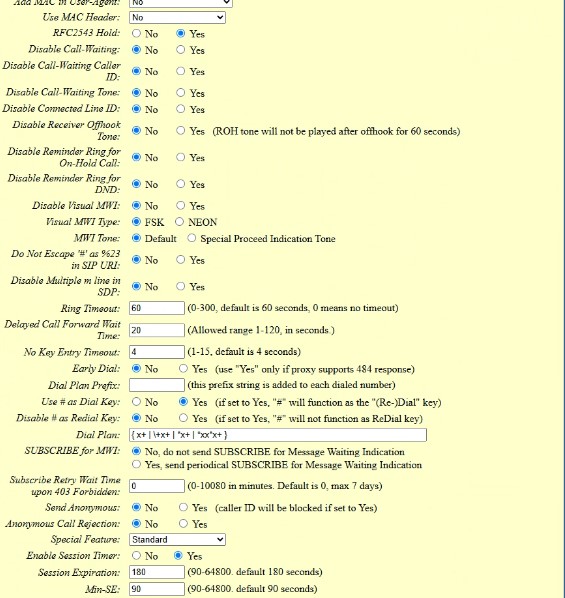565x598 pixels.
Task: Open the Use MAC Header dropdown
Action: point(177,18)
